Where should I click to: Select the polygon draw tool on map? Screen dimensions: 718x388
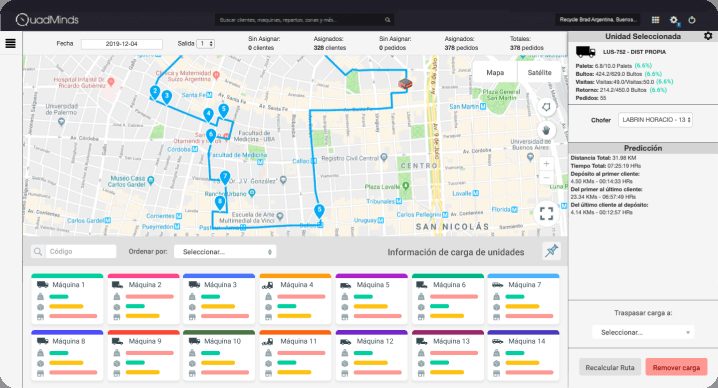tap(546, 107)
